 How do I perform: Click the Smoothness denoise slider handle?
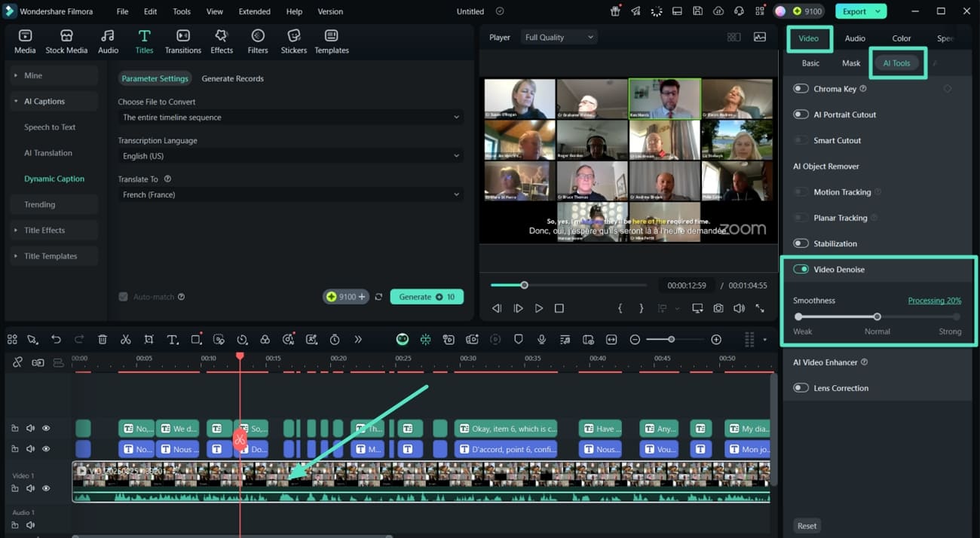pos(877,316)
